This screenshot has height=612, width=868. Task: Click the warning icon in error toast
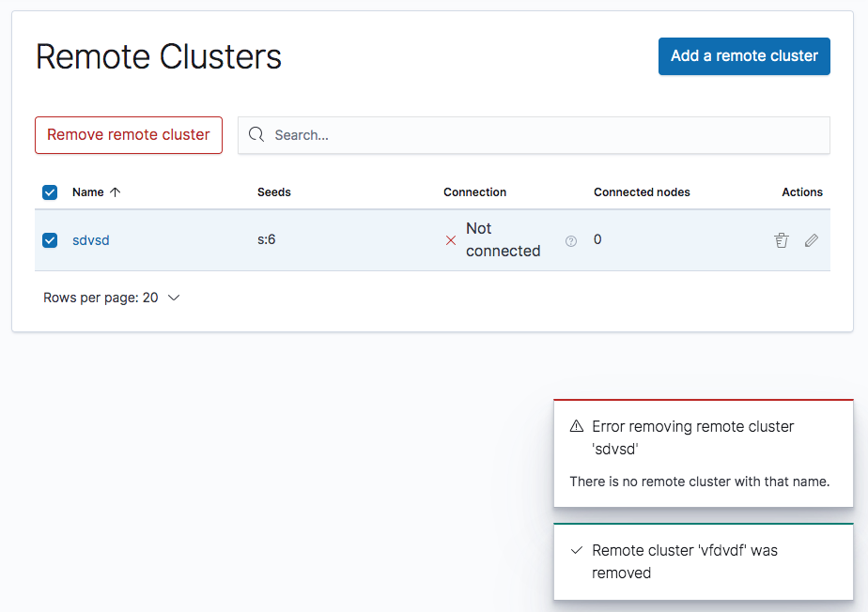pos(577,427)
